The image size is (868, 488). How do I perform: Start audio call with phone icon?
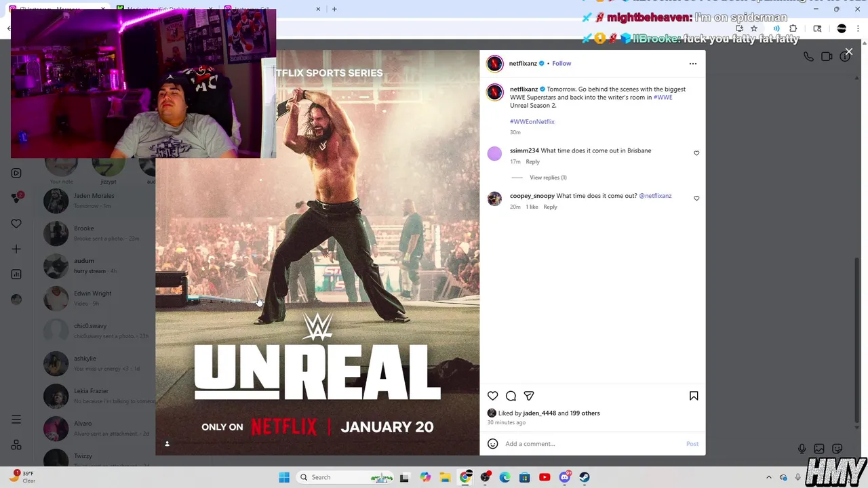pyautogui.click(x=808, y=57)
